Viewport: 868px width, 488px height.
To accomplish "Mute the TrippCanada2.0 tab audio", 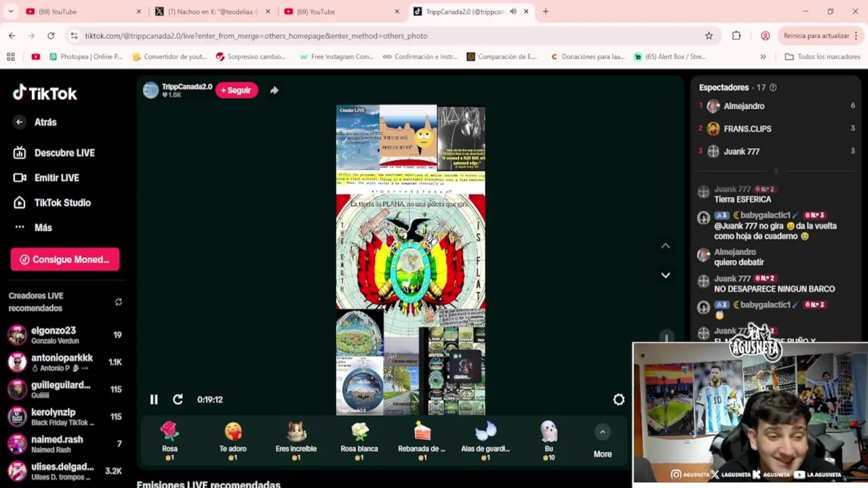I will coord(513,12).
